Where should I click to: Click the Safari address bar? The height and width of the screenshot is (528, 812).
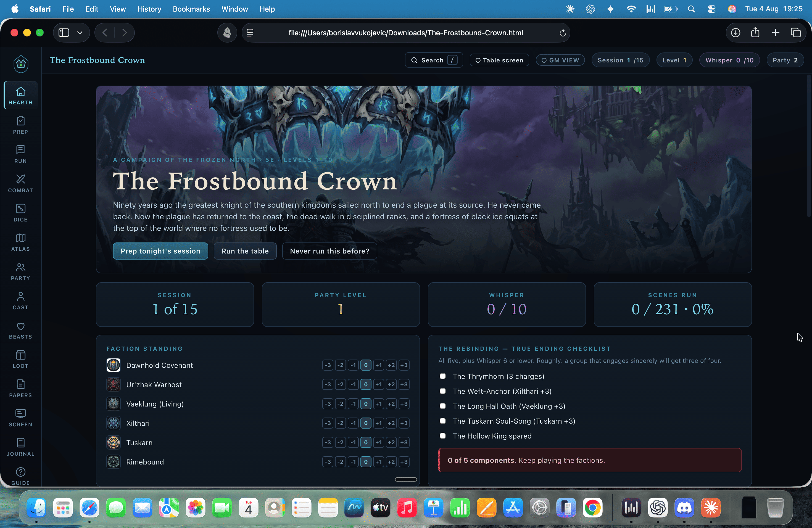[405, 33]
